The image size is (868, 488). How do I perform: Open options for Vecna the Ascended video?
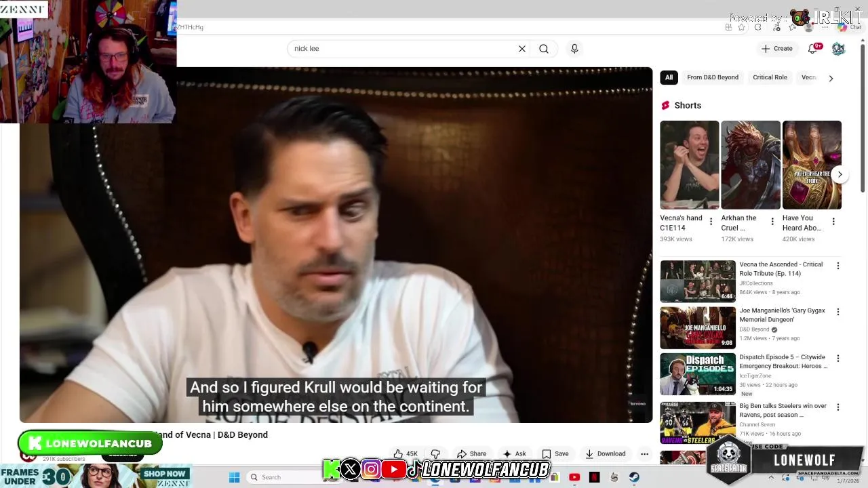pyautogui.click(x=837, y=266)
